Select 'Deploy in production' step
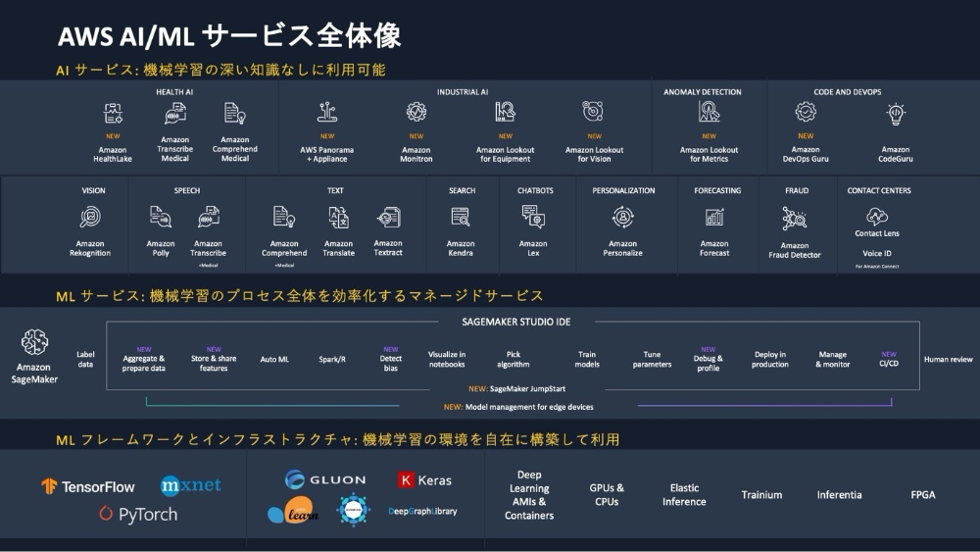Image resolution: width=980 pixels, height=552 pixels. 770,360
